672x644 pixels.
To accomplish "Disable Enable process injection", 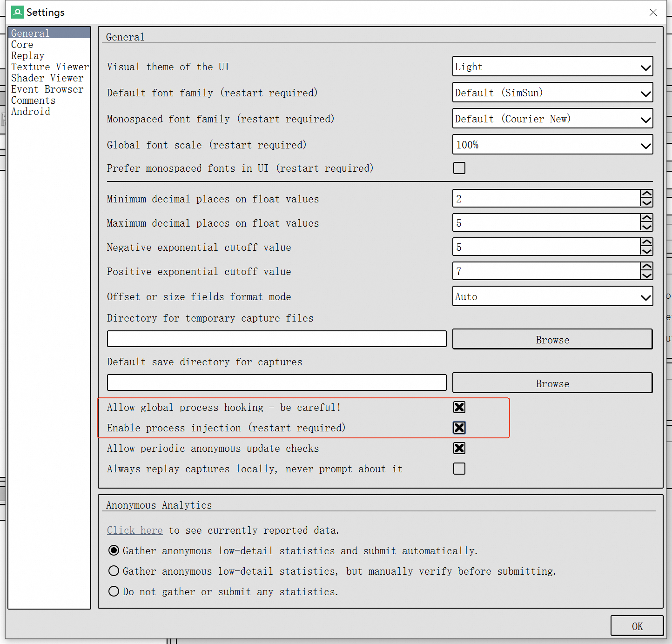I will 459,428.
